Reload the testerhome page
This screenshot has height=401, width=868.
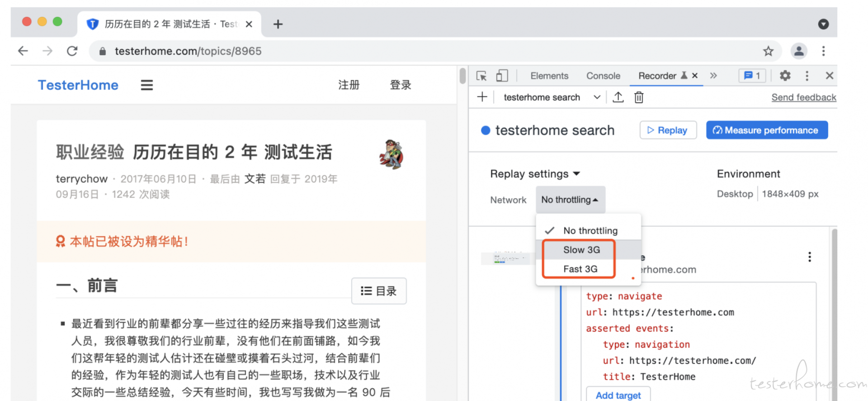click(72, 51)
